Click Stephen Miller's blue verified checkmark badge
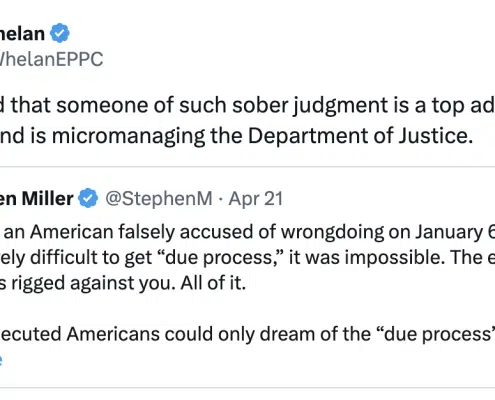 click(x=88, y=198)
